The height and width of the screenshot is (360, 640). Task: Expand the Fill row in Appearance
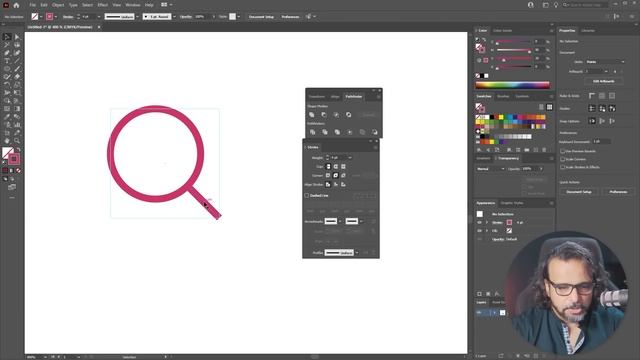tap(487, 231)
